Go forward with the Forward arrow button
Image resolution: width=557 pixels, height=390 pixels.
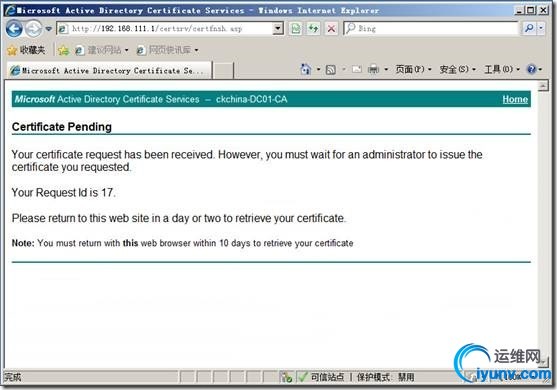click(x=33, y=29)
